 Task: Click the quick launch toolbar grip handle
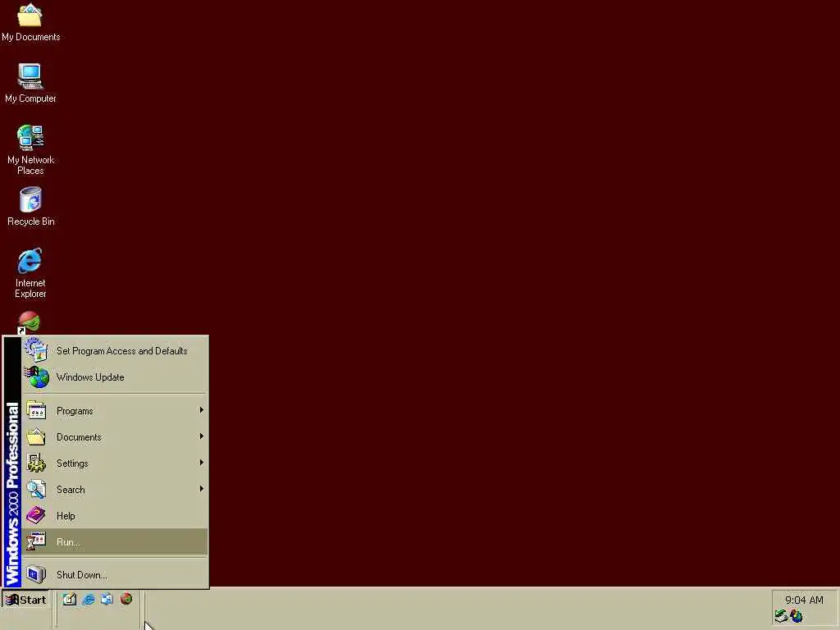pos(55,609)
